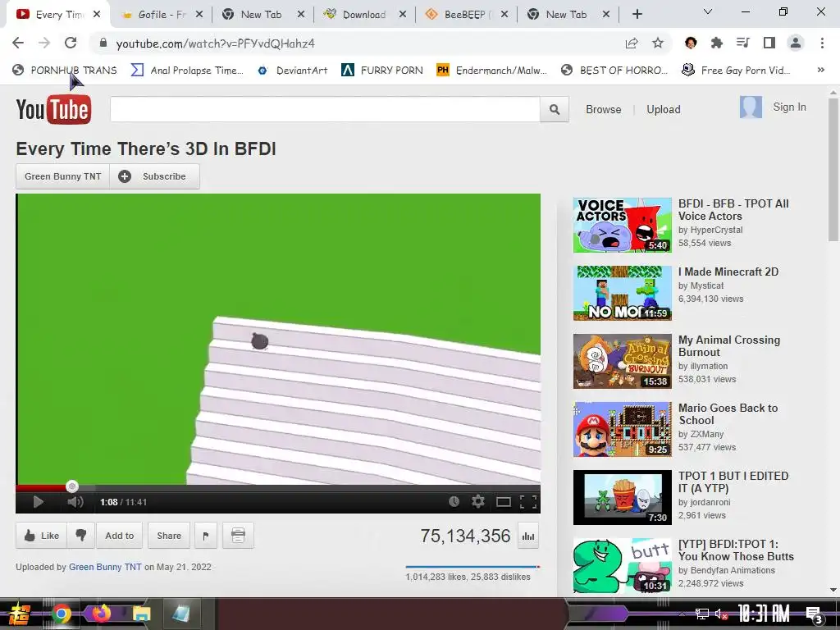Image resolution: width=840 pixels, height=630 pixels.
Task: Click the Browse link
Action: pos(603,109)
